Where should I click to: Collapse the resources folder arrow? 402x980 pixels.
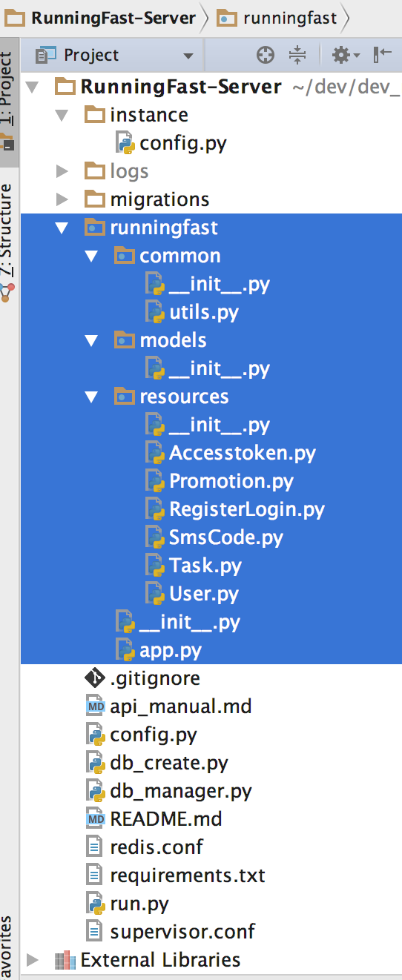click(92, 397)
